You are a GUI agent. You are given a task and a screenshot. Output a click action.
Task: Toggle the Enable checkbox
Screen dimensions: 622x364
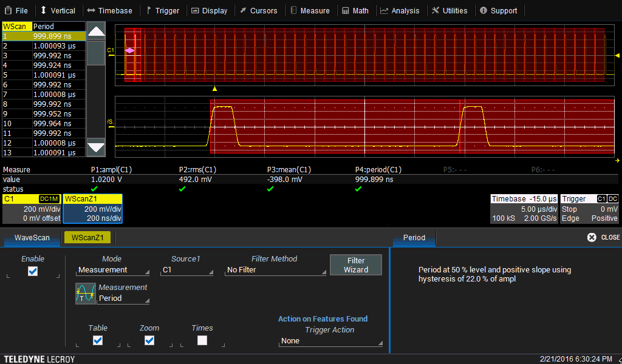[33, 271]
